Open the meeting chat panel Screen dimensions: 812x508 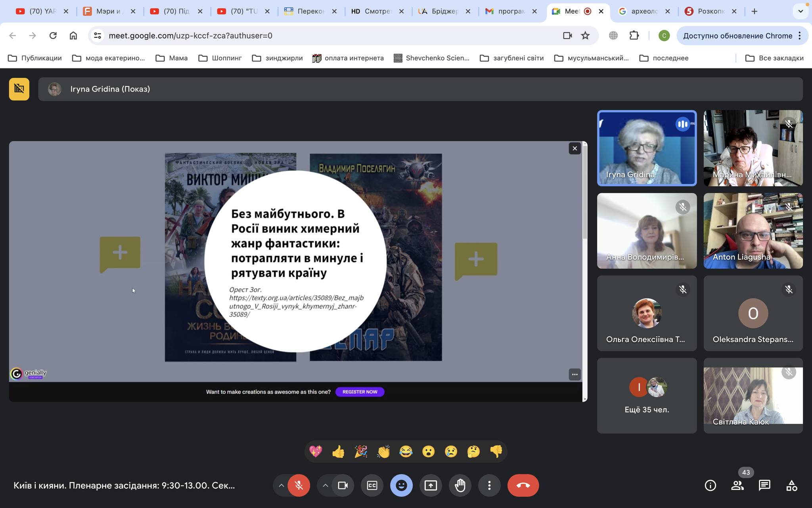tap(764, 485)
